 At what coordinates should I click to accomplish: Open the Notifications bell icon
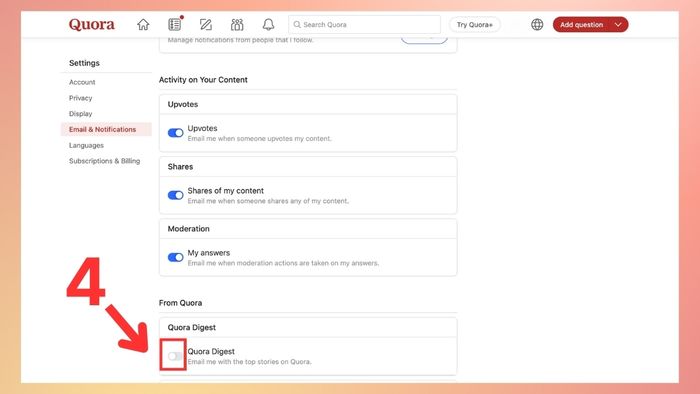[x=268, y=25]
